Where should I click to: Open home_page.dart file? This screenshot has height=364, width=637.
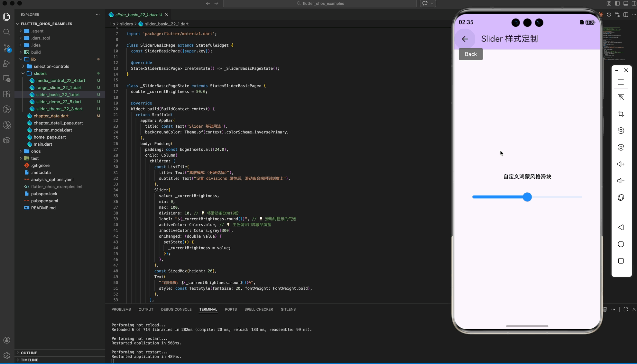[50, 137]
